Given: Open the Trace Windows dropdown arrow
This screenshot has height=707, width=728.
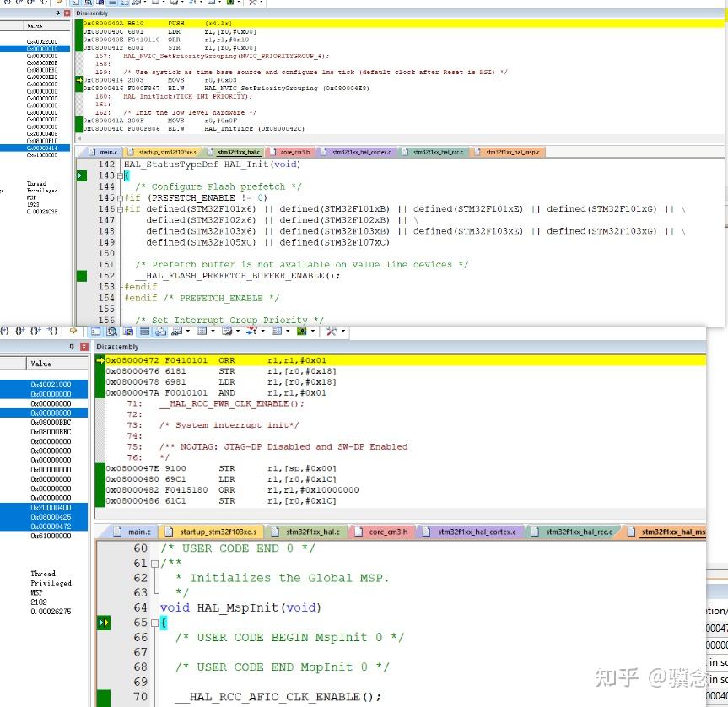Looking at the screenshot, I should tap(288, 331).
